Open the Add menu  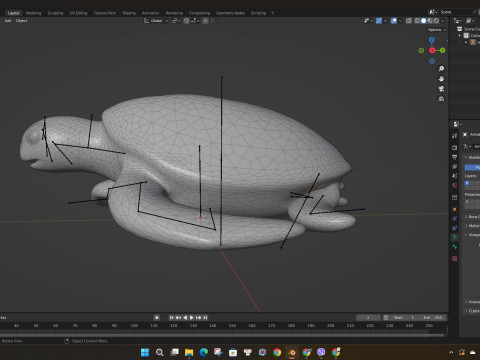click(8, 21)
